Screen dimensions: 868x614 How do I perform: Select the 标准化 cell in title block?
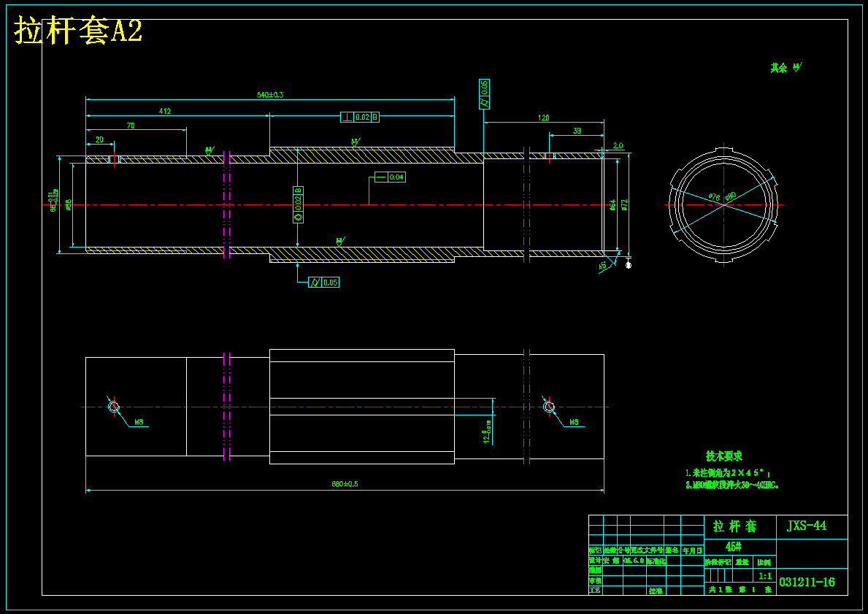click(x=656, y=561)
